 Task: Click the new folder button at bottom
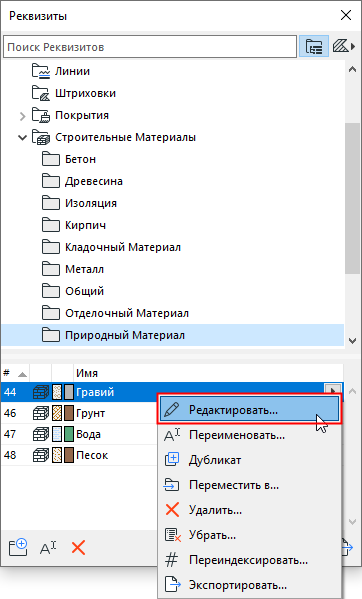18,548
